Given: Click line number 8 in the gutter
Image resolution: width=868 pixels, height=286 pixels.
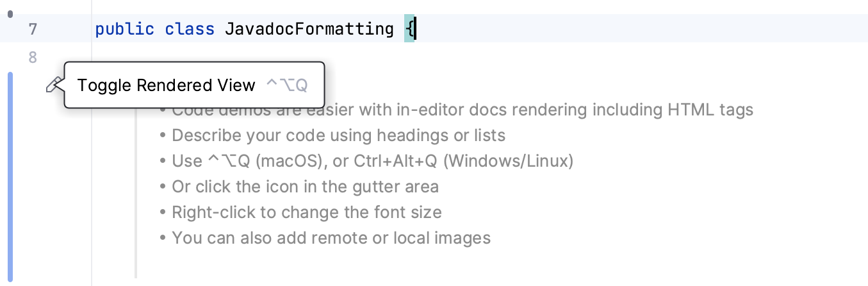Looking at the screenshot, I should (33, 58).
